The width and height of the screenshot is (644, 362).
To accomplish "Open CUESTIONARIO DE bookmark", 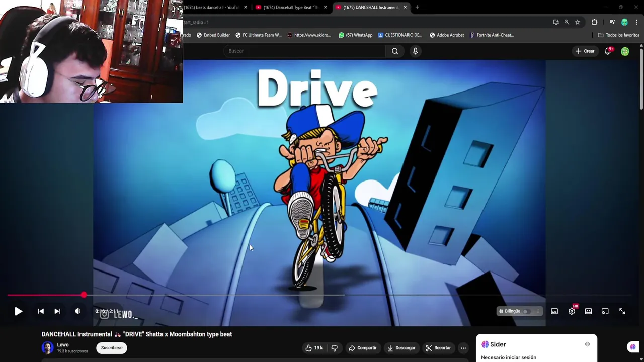I will click(400, 35).
